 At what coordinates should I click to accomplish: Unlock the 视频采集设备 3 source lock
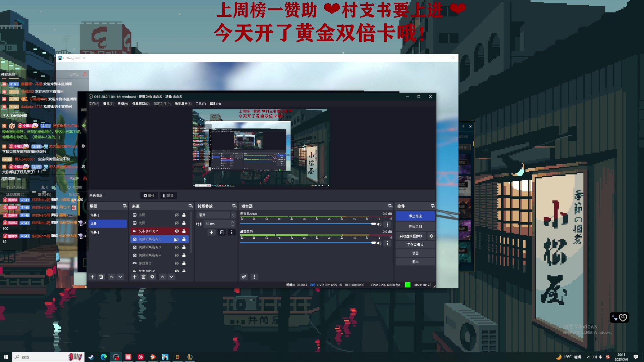(184, 247)
